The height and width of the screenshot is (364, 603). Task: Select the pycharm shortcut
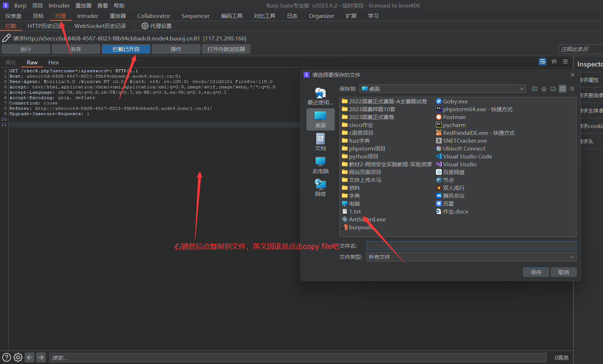[451, 125]
